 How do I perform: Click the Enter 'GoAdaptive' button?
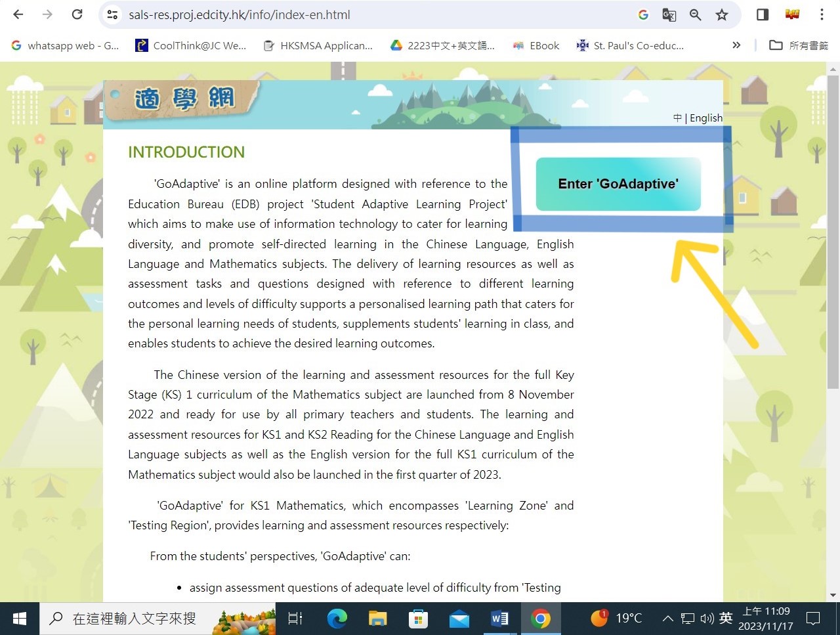click(618, 184)
